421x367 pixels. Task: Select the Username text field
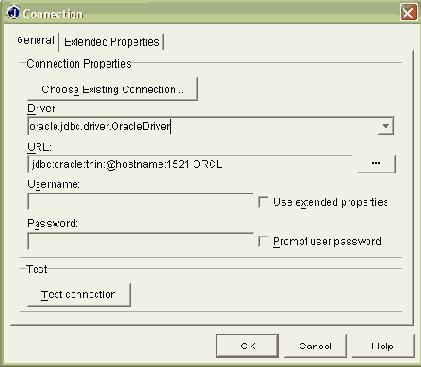140,202
